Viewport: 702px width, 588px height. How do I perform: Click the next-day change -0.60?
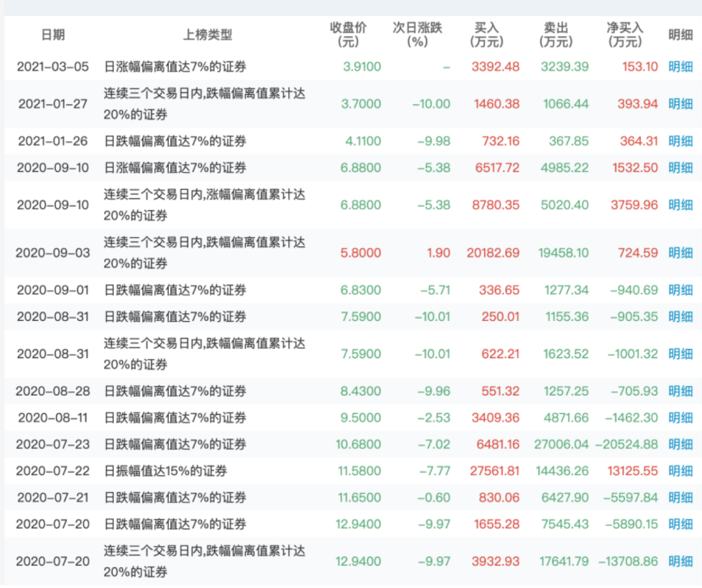tap(434, 498)
